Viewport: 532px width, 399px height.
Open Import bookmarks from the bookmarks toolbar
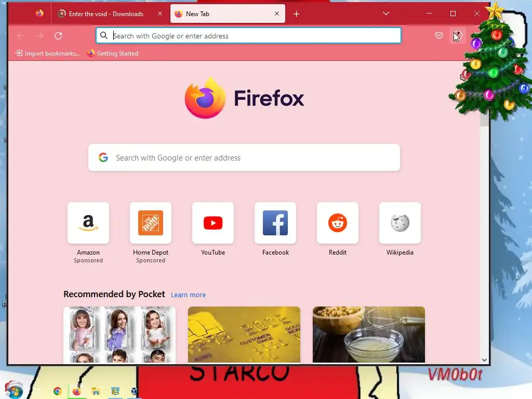coord(48,54)
